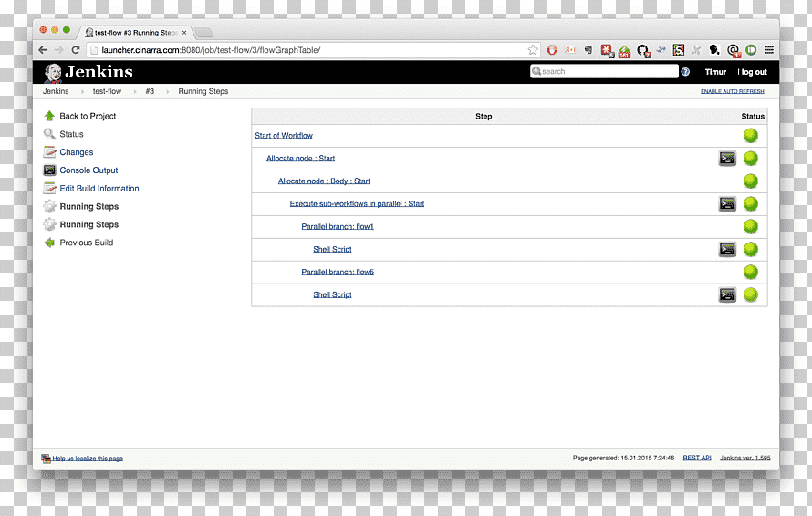The image size is (812, 516).
Task: Open console icon for Execute sub-workflows row
Action: 727,204
